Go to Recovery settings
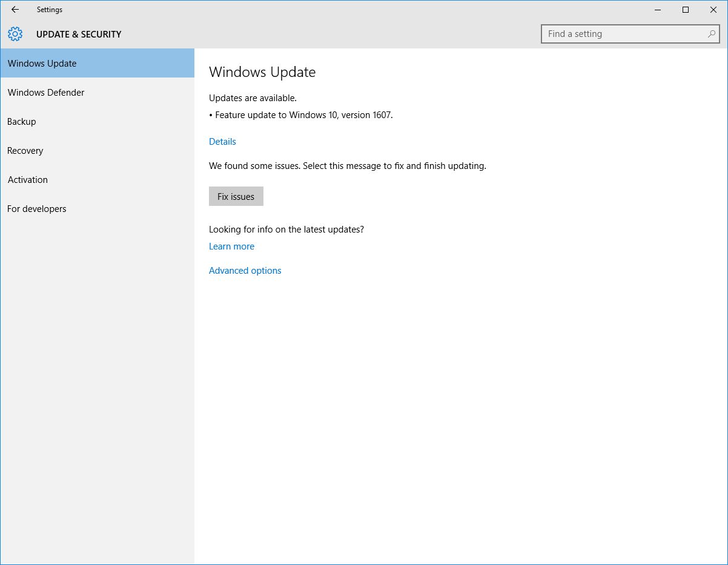Image resolution: width=728 pixels, height=565 pixels. click(x=97, y=150)
